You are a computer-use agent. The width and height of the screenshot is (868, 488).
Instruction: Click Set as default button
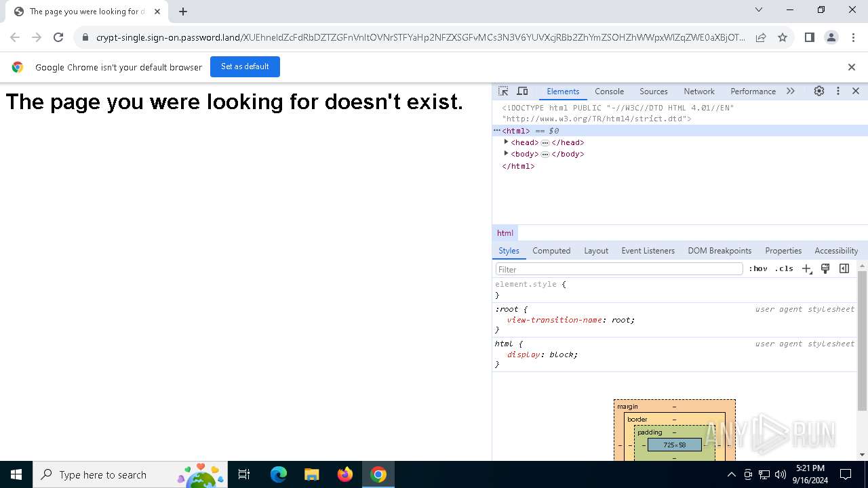click(245, 66)
